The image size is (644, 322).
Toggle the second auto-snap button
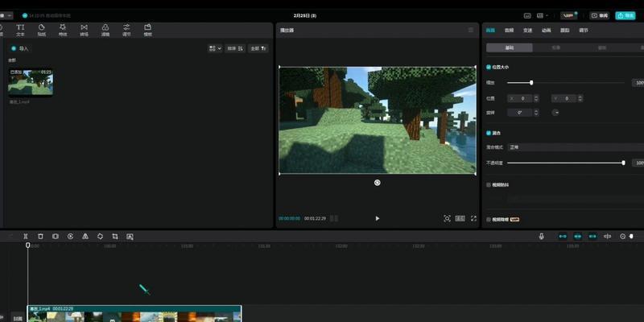point(577,236)
